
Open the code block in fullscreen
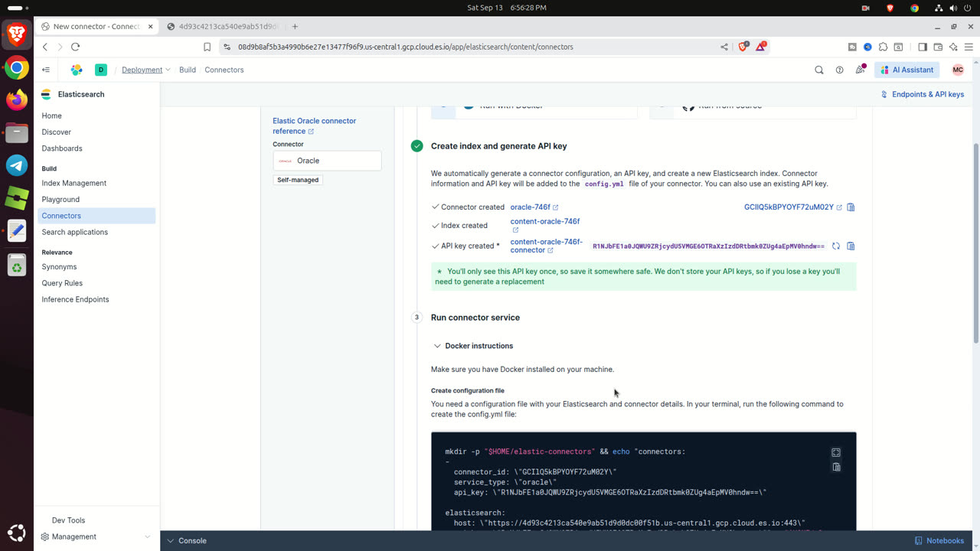pyautogui.click(x=836, y=452)
